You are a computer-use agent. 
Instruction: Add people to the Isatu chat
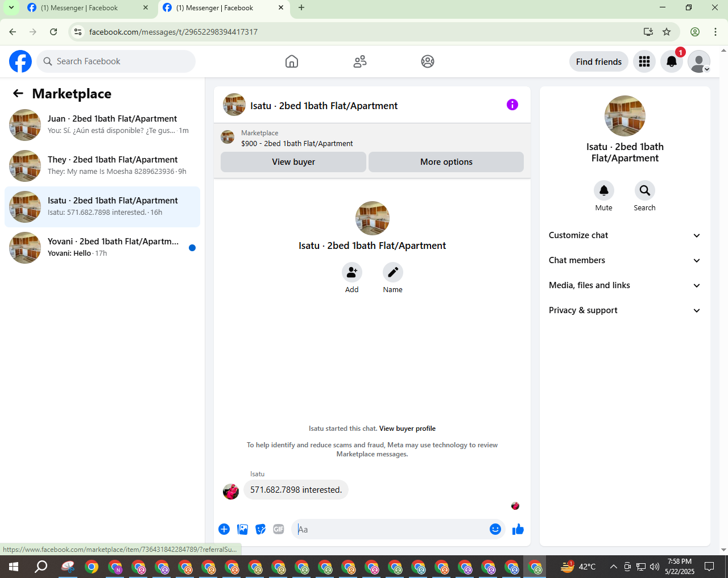[352, 273]
